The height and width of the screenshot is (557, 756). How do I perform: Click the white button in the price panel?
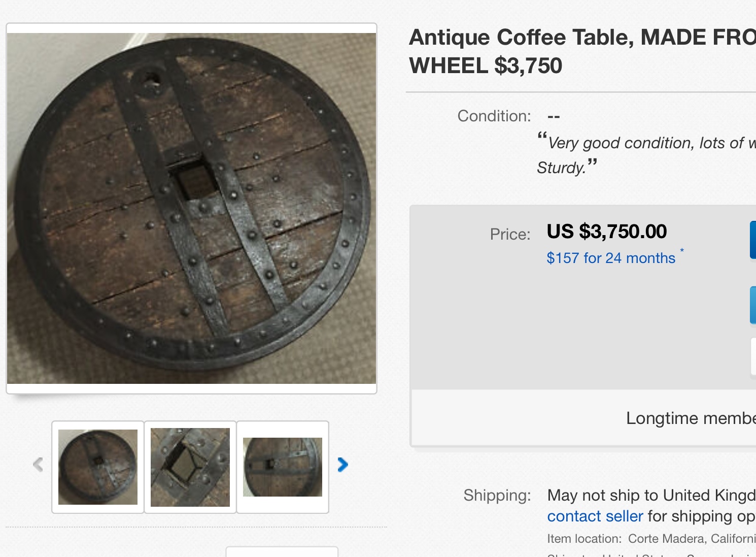click(x=753, y=356)
